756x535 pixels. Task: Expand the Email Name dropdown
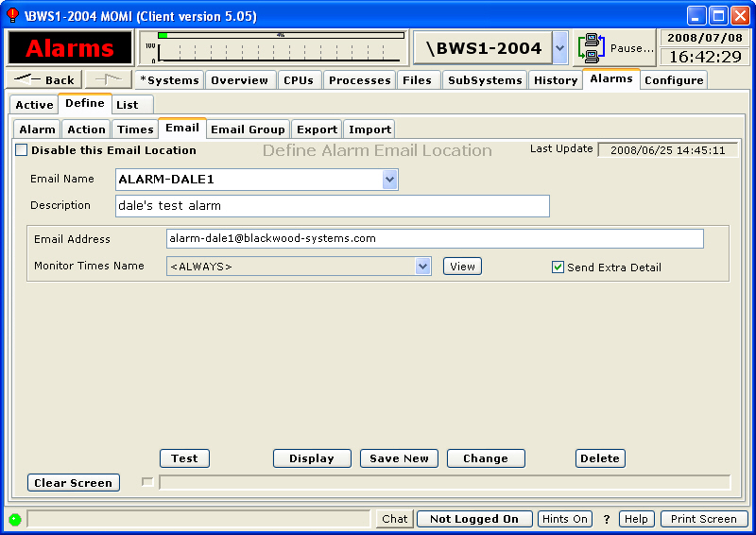point(389,180)
